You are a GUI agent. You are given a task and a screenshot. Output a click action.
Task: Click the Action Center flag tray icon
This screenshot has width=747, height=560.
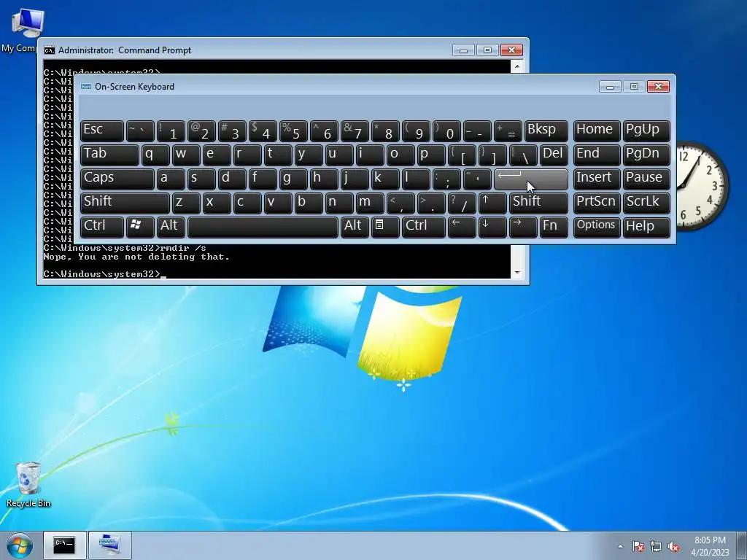tap(638, 546)
